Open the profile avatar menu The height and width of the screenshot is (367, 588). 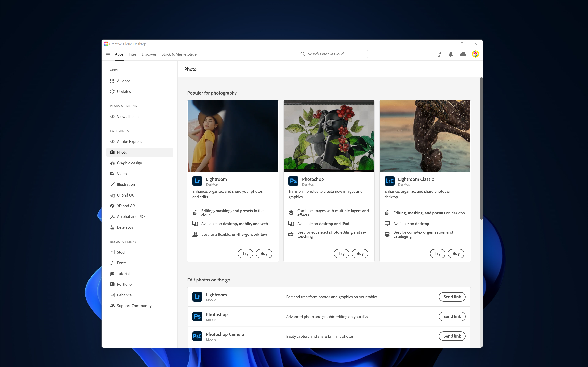[x=475, y=54]
